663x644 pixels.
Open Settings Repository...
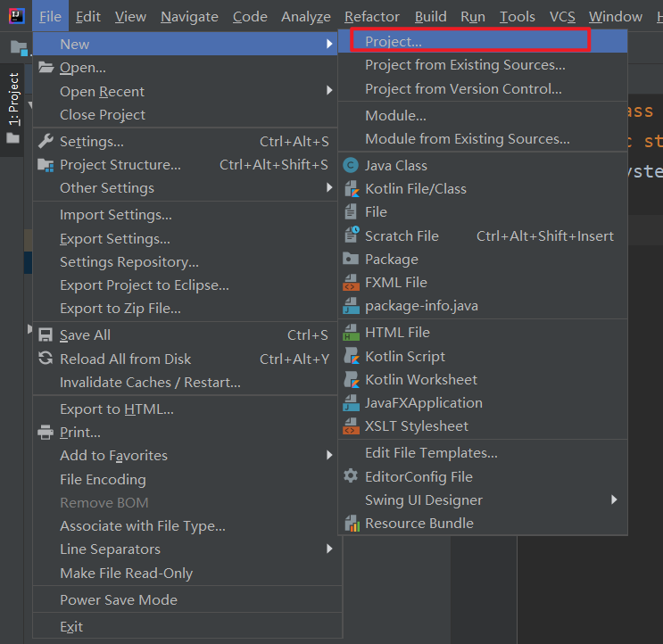coord(186,262)
